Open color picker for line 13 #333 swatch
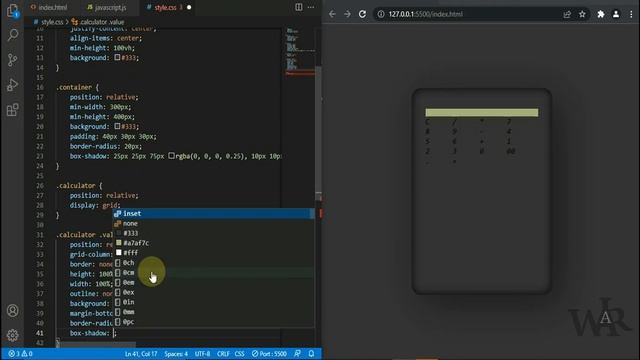Image resolution: width=640 pixels, height=360 pixels. [117, 58]
